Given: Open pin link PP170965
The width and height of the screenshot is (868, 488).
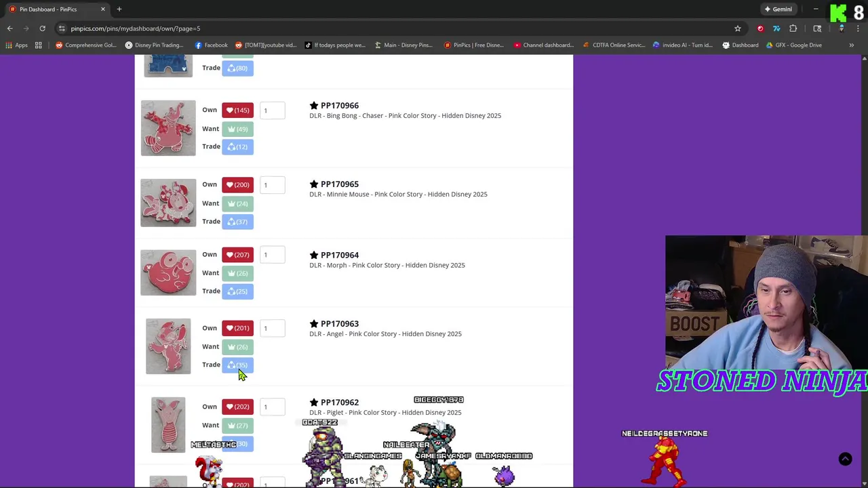Looking at the screenshot, I should pos(340,184).
